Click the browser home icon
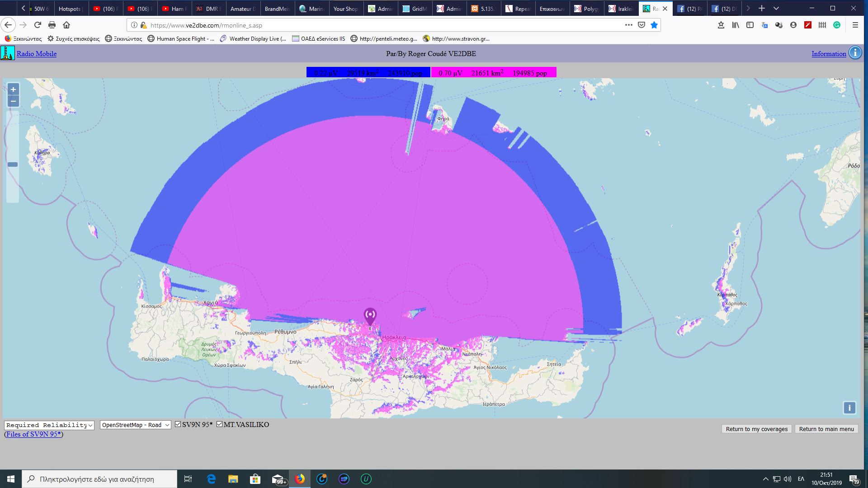 tap(66, 25)
